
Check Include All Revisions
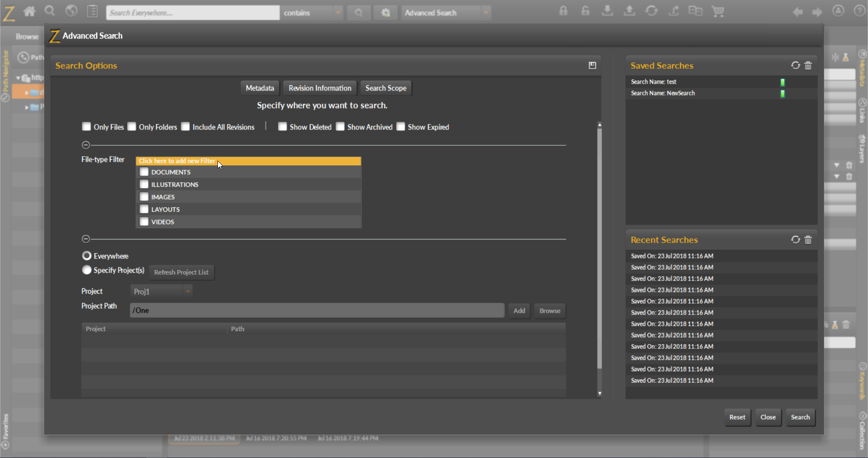pyautogui.click(x=185, y=126)
